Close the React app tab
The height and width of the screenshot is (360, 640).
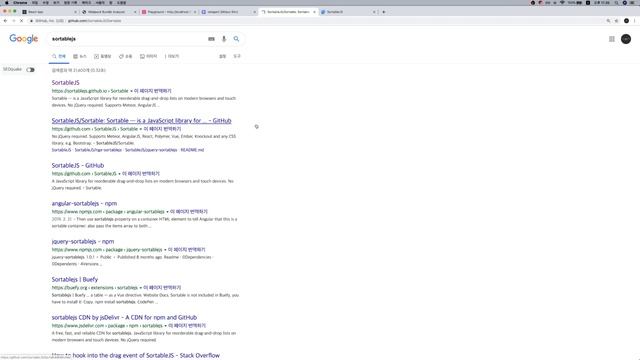[75, 12]
